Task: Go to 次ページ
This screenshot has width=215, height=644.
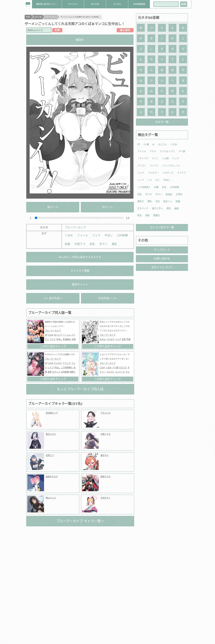Action: pyautogui.click(x=107, y=207)
